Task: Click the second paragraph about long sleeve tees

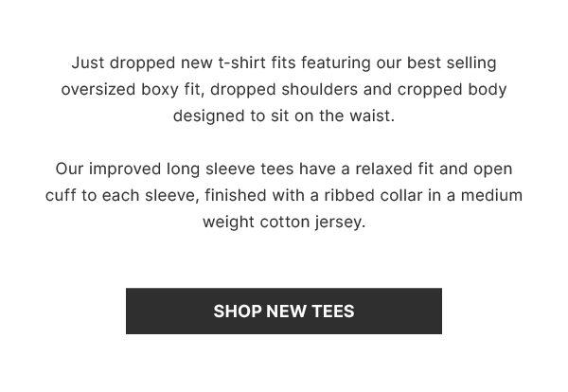Action: tap(284, 195)
